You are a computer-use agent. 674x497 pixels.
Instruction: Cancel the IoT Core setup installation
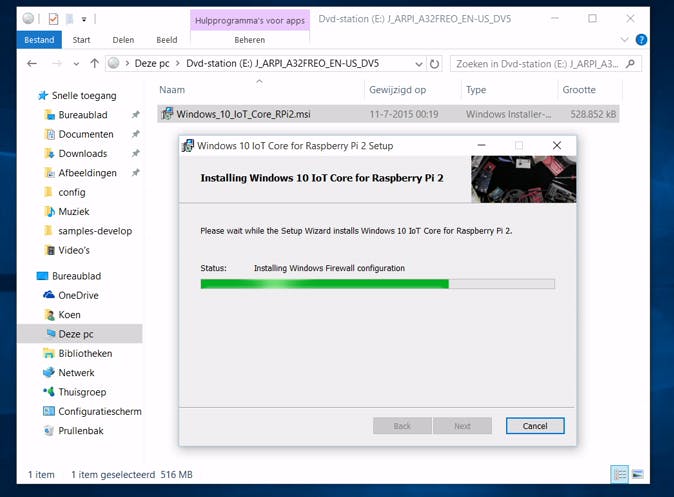click(535, 426)
